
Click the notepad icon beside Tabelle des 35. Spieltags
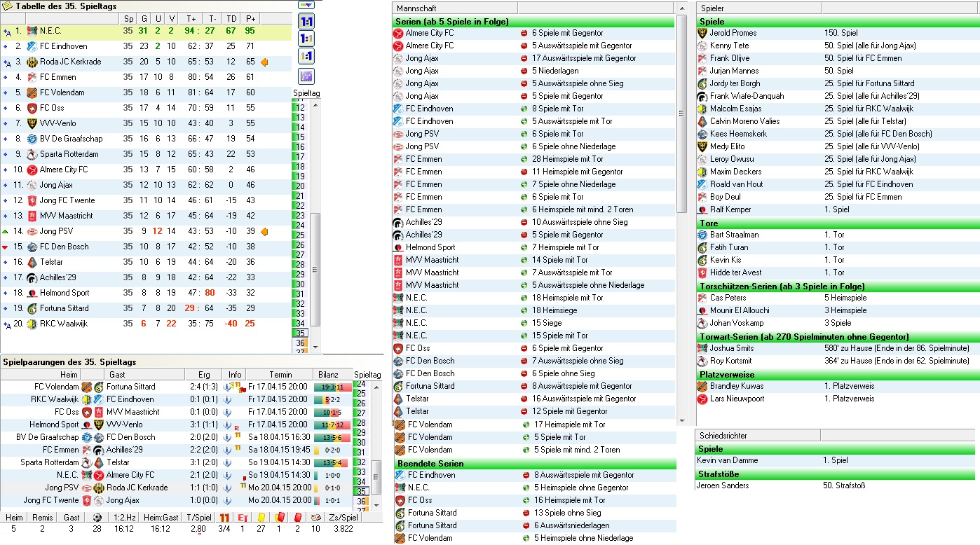click(x=7, y=6)
